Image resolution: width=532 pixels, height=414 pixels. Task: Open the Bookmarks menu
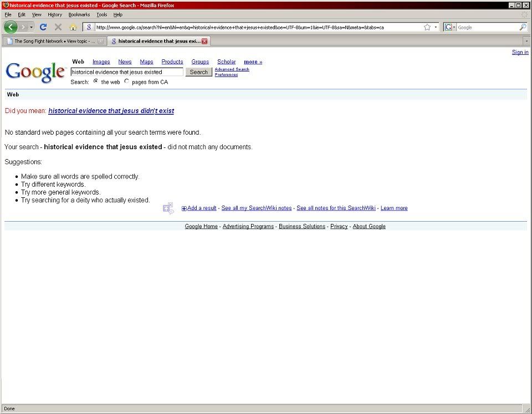pyautogui.click(x=79, y=14)
